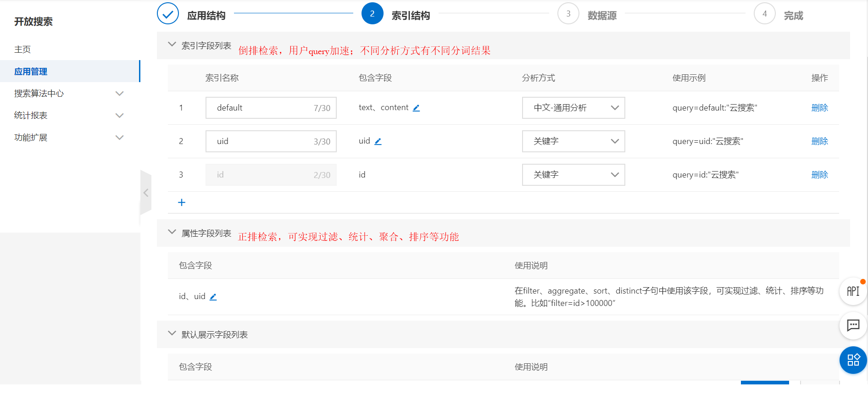This screenshot has height=400, width=868.
Task: Click the 索引名称 column header
Action: click(222, 78)
